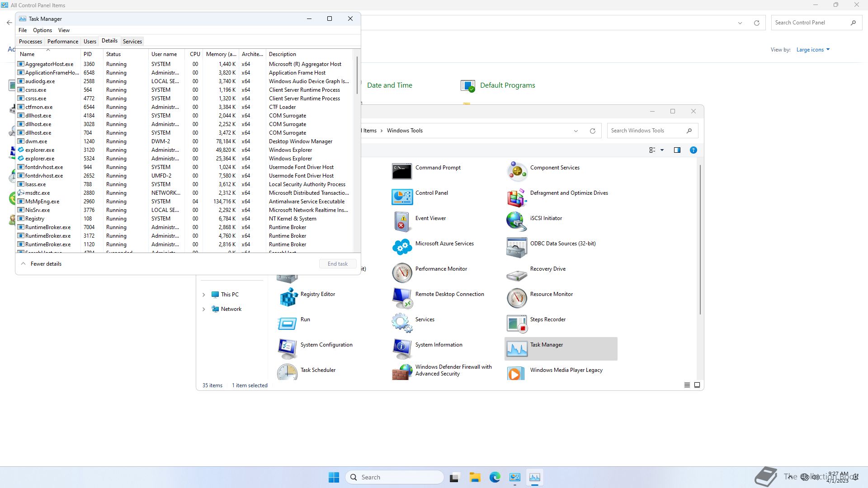
Task: Switch to the Users tab
Action: (90, 42)
